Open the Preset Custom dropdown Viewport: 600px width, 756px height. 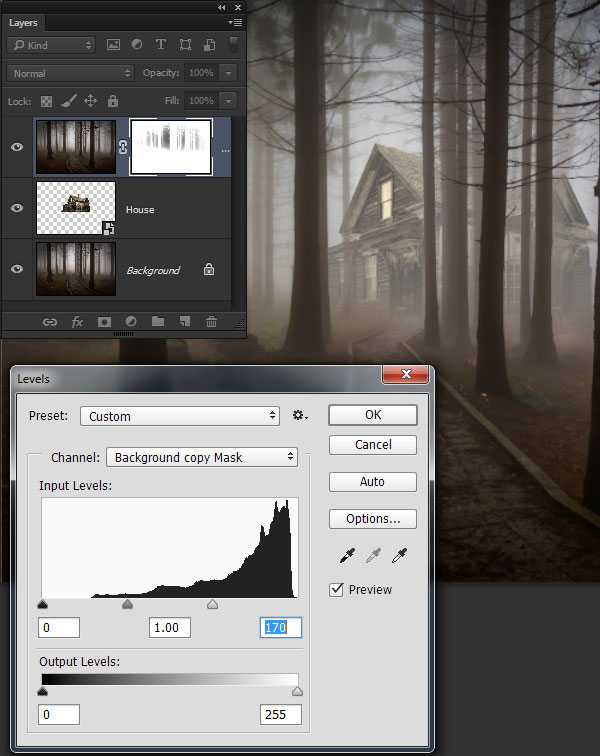(x=180, y=416)
